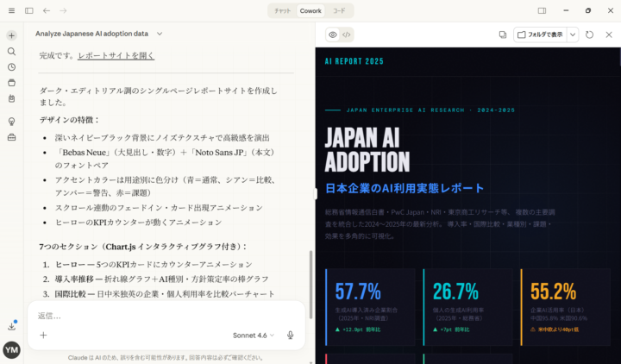Screen dimensions: 621x364
Task: Click the 57.7% KPI card
Action: coord(370,307)
